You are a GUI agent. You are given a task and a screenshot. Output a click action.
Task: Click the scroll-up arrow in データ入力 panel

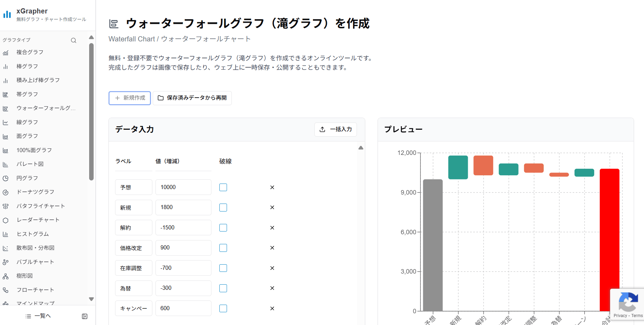360,147
